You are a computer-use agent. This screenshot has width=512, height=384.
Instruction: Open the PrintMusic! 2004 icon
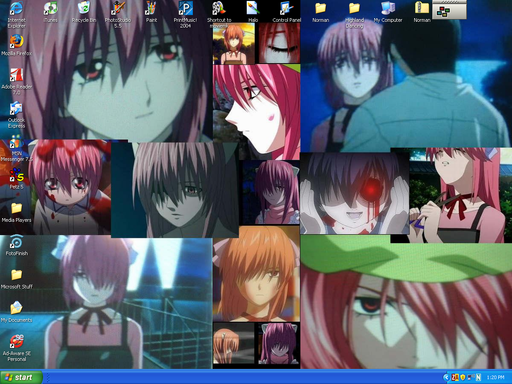pos(185,15)
